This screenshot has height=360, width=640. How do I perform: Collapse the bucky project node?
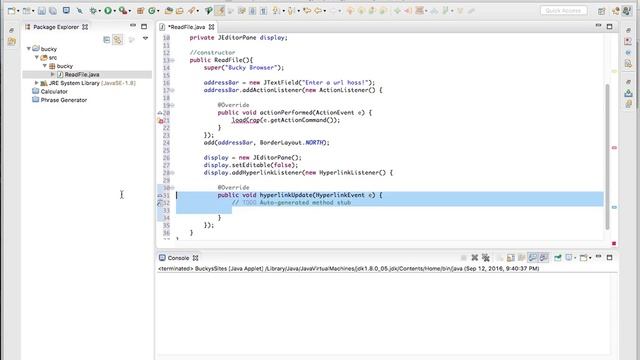(x=29, y=49)
